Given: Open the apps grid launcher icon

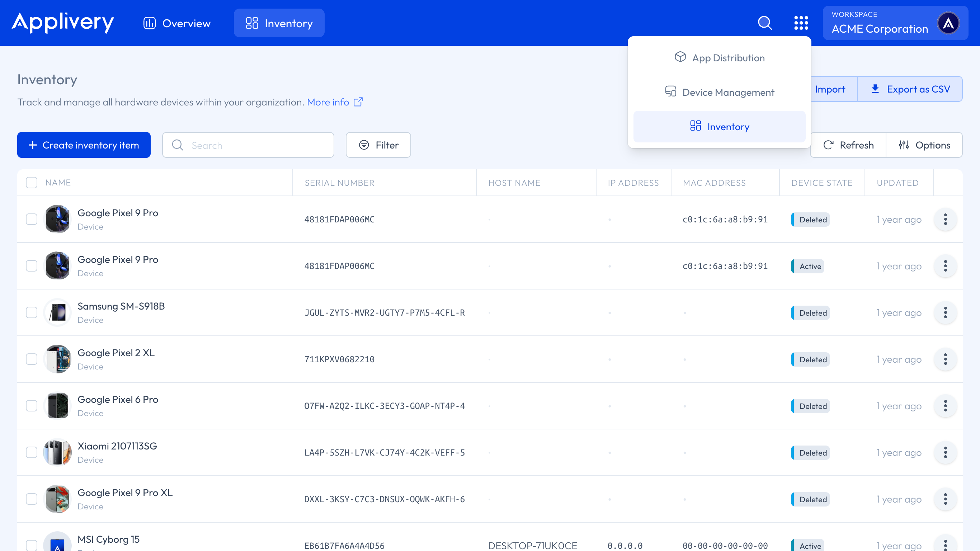Looking at the screenshot, I should tap(801, 23).
